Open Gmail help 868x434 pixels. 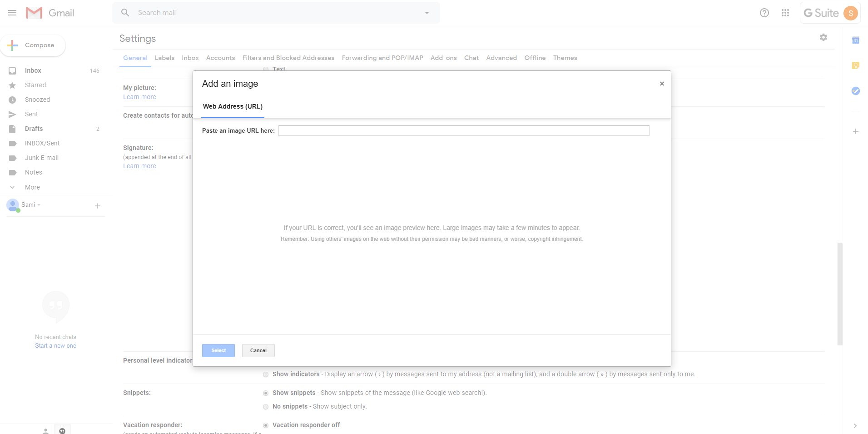(764, 13)
